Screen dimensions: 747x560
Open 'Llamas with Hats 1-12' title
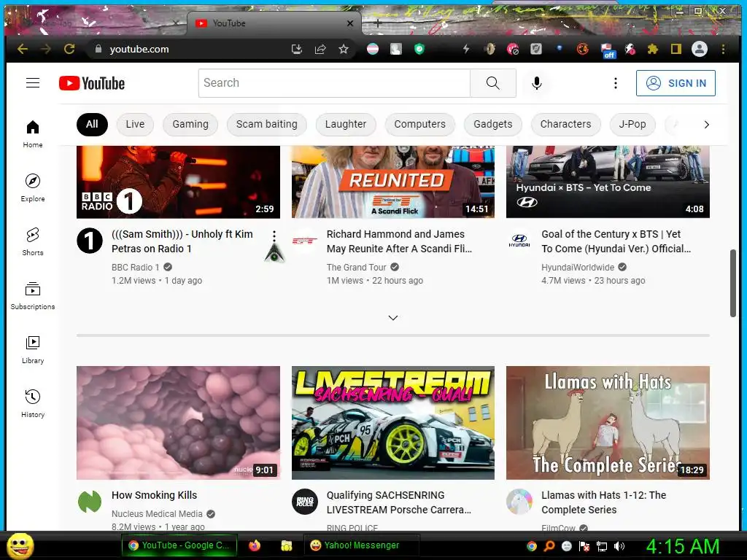(x=603, y=502)
